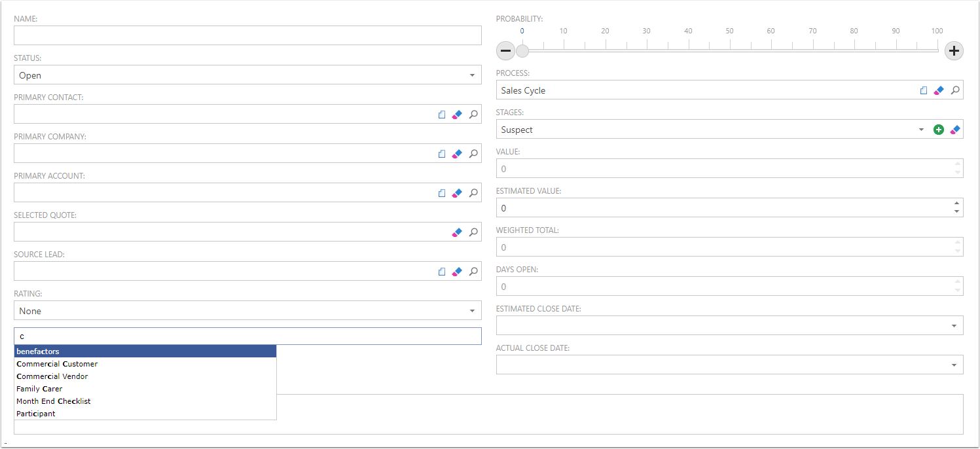Click the Name text field
The height and width of the screenshot is (449, 980).
point(247,35)
